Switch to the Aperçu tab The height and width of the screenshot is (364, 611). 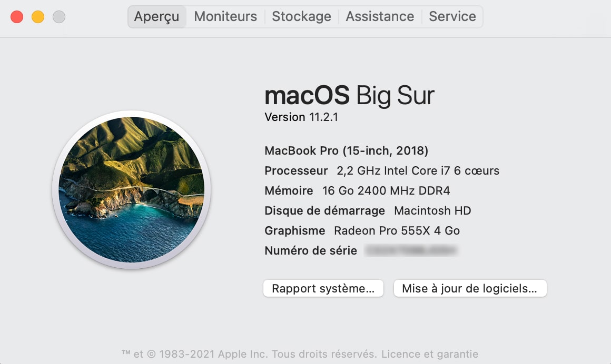pyautogui.click(x=156, y=16)
